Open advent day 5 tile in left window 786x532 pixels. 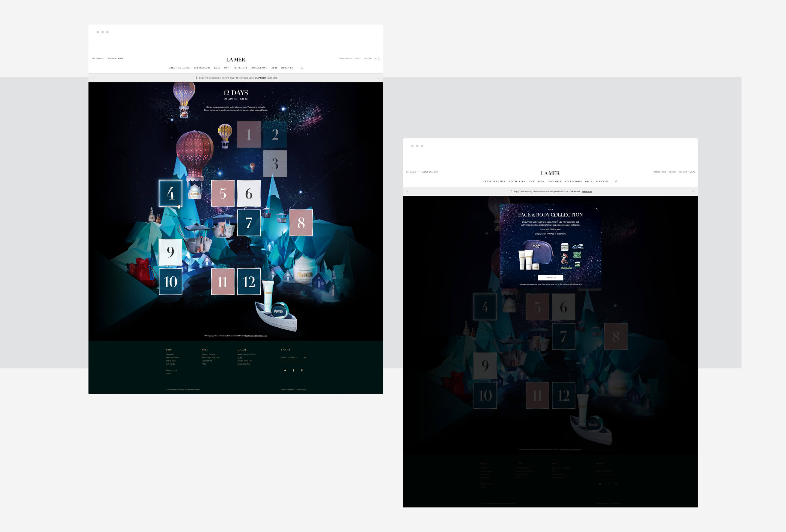pos(222,193)
